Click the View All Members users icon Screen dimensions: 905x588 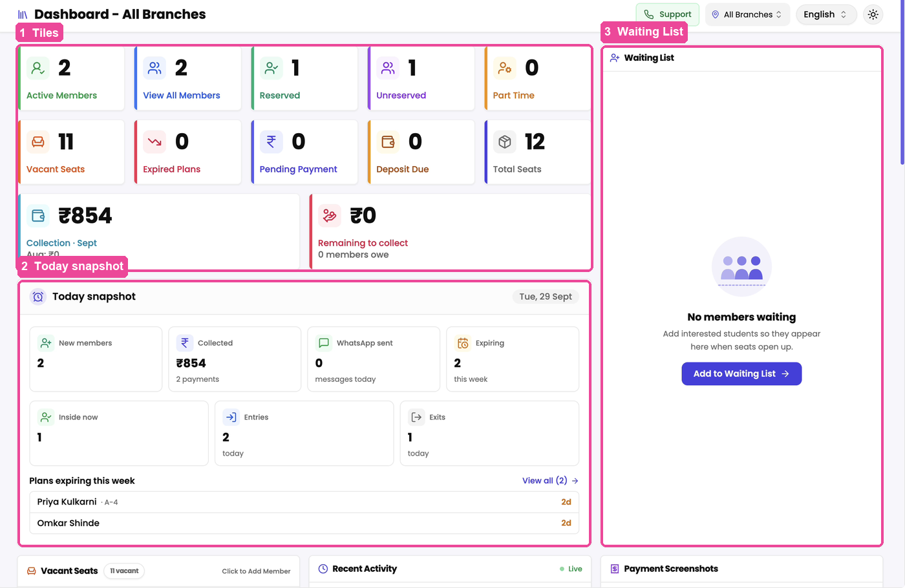pyautogui.click(x=154, y=68)
